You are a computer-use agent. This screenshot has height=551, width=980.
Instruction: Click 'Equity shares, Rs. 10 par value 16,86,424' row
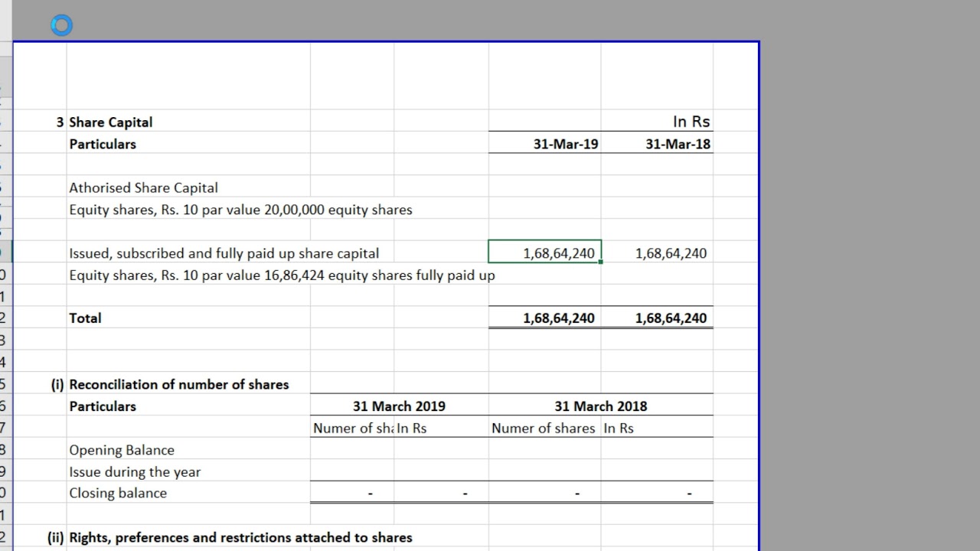coord(282,275)
